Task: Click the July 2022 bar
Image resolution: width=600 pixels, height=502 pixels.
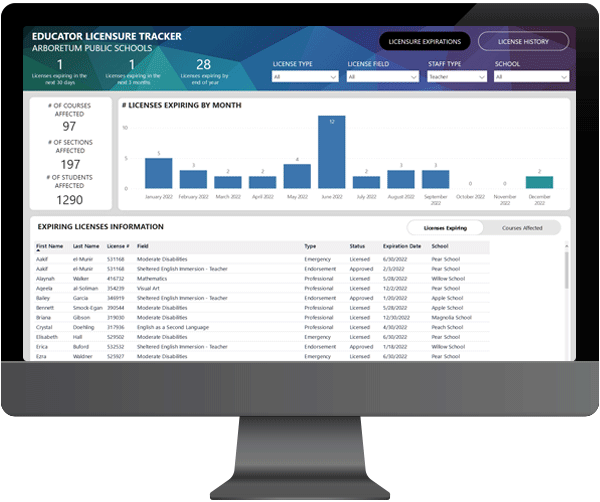Action: 366,182
